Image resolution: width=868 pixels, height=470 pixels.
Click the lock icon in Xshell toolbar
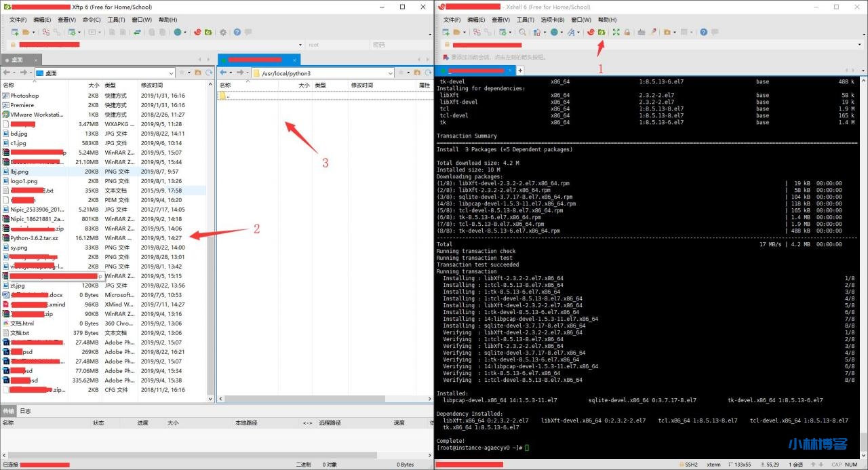click(x=627, y=32)
